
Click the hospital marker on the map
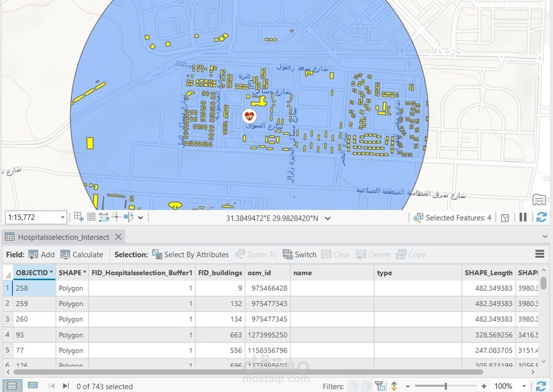click(x=249, y=115)
